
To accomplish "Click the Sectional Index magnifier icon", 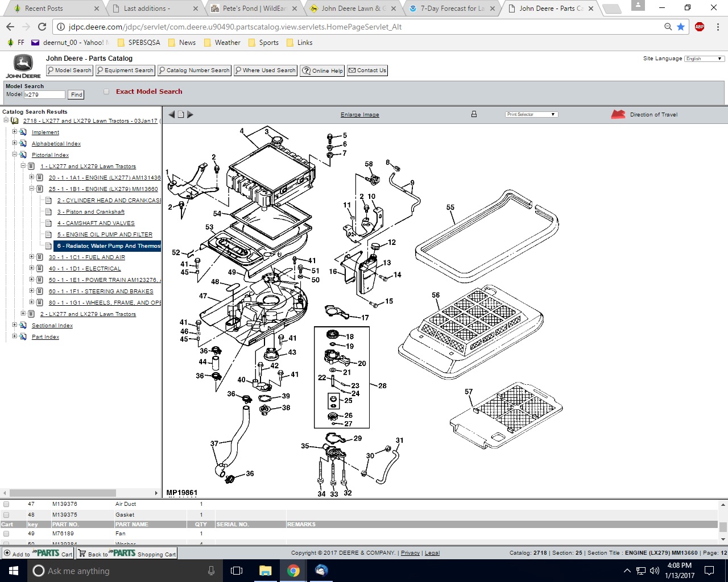I will click(x=23, y=325).
